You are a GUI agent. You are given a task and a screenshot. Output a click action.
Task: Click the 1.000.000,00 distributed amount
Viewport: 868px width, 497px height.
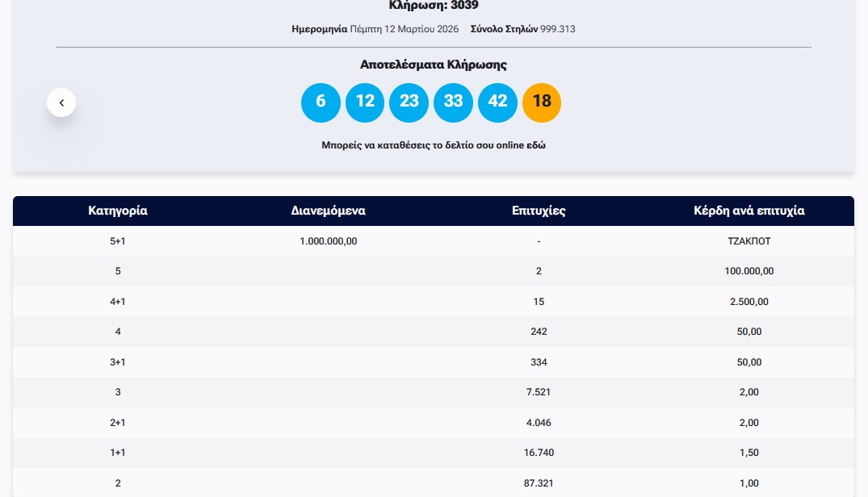pos(328,241)
